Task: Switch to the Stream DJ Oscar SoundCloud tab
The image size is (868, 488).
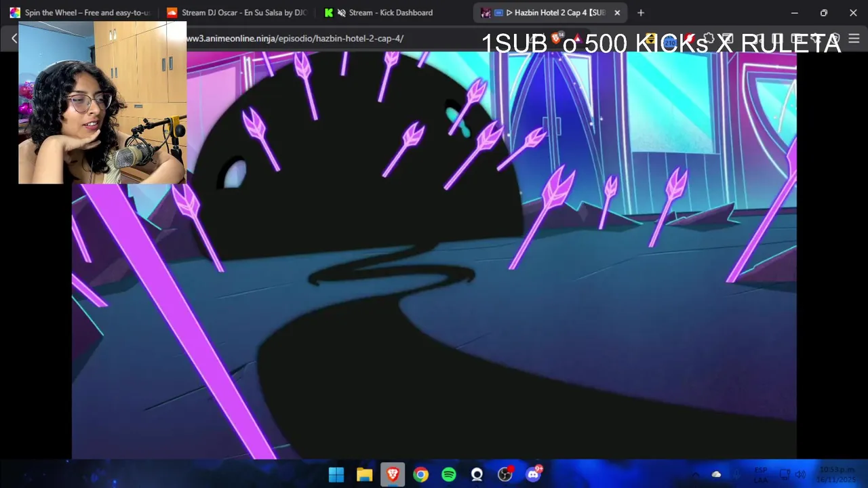Action: point(237,12)
